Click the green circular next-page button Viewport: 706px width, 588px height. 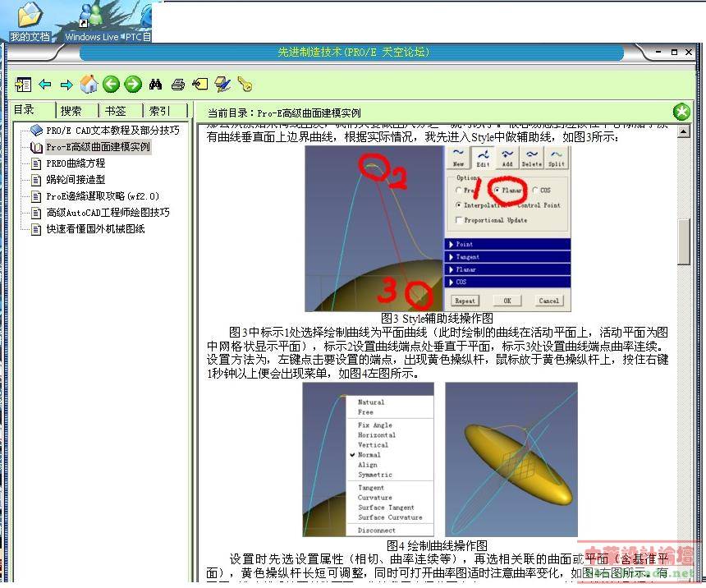click(x=133, y=85)
